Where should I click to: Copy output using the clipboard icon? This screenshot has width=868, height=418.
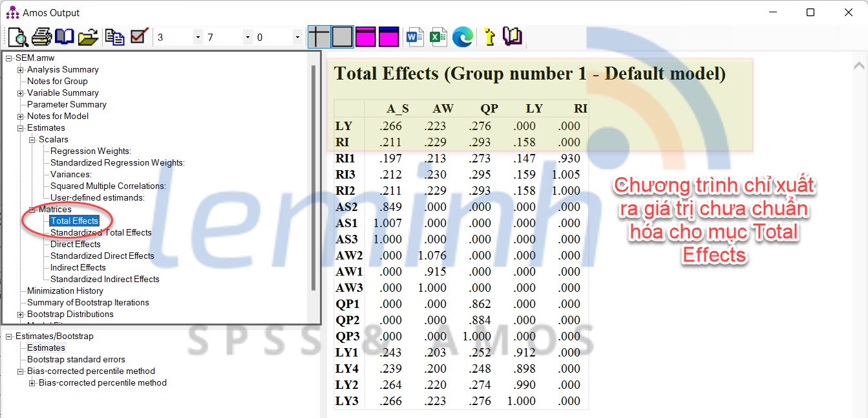pyautogui.click(x=114, y=37)
